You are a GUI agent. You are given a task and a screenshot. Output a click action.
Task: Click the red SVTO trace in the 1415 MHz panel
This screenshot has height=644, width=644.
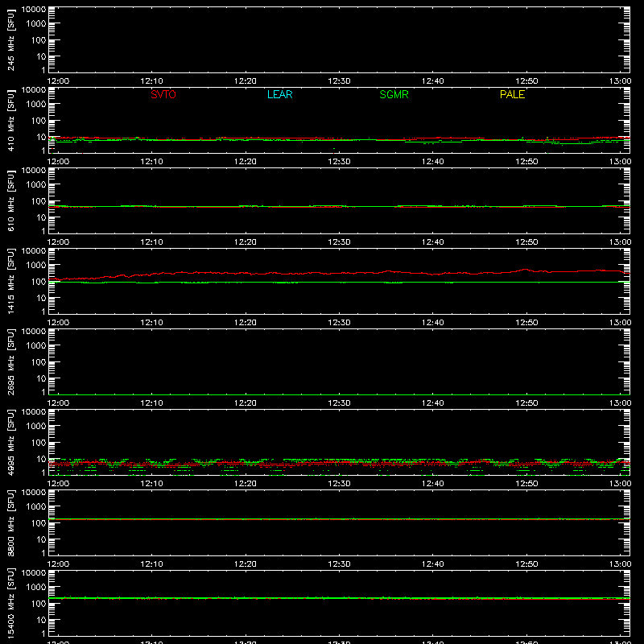click(x=339, y=273)
